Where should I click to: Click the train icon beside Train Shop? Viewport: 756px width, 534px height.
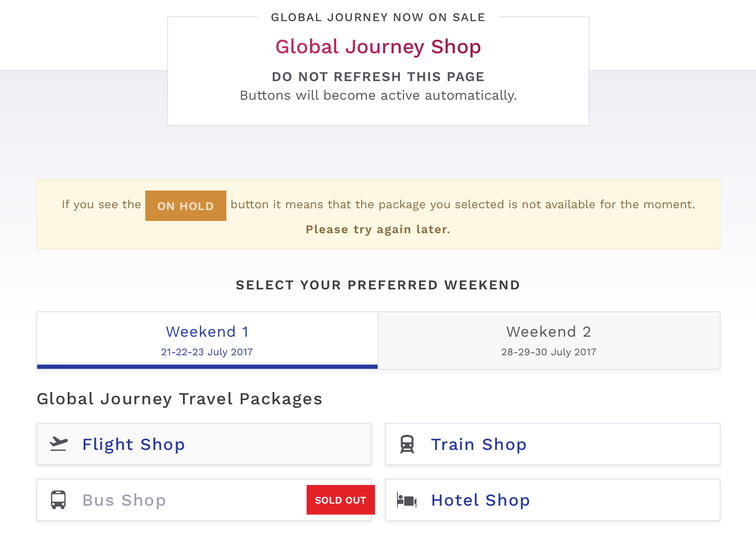(407, 444)
